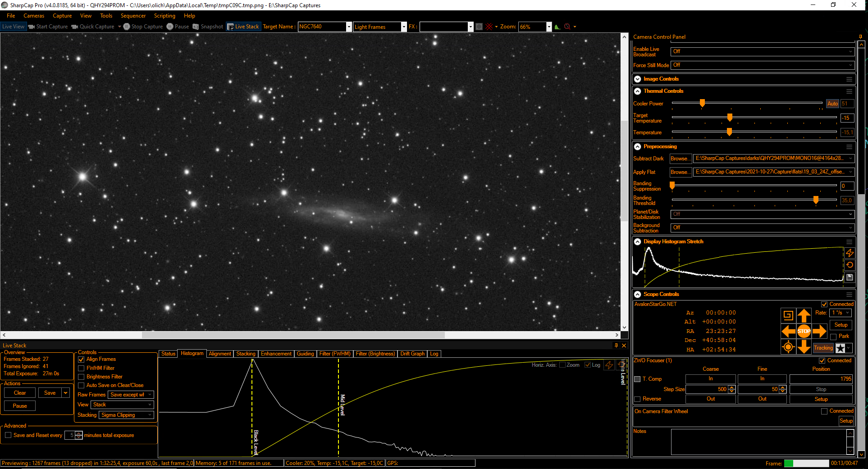
Task: Collapse the Thermal Controls section
Action: (638, 91)
